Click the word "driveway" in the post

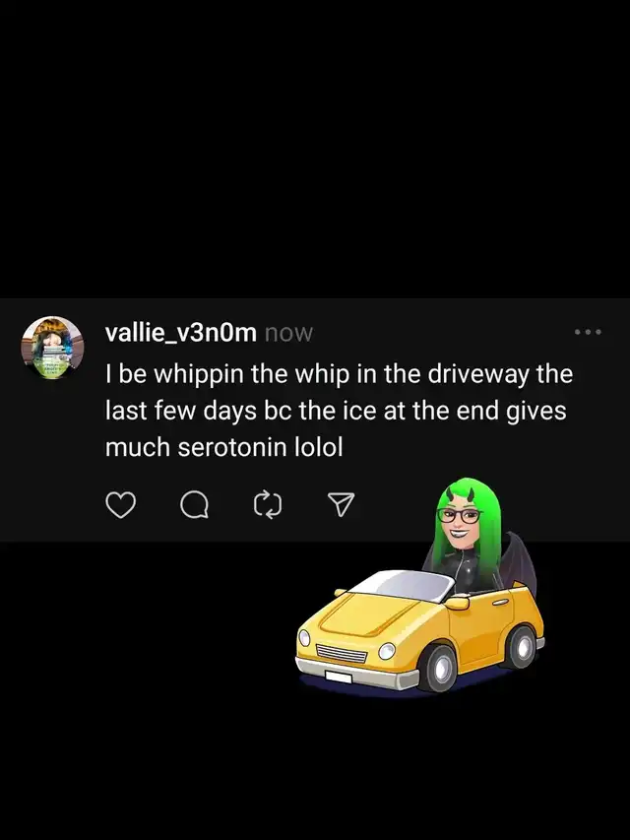click(477, 374)
